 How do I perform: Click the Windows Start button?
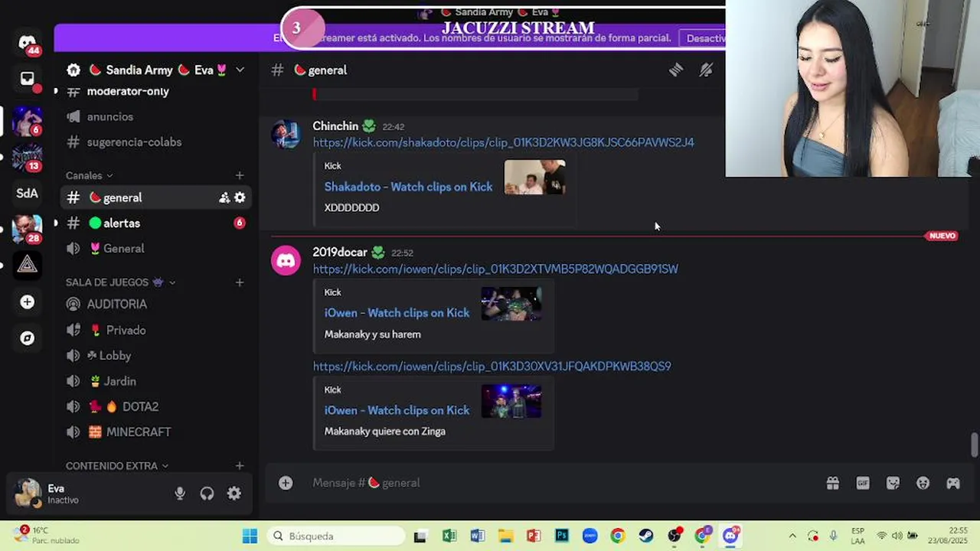pos(250,536)
